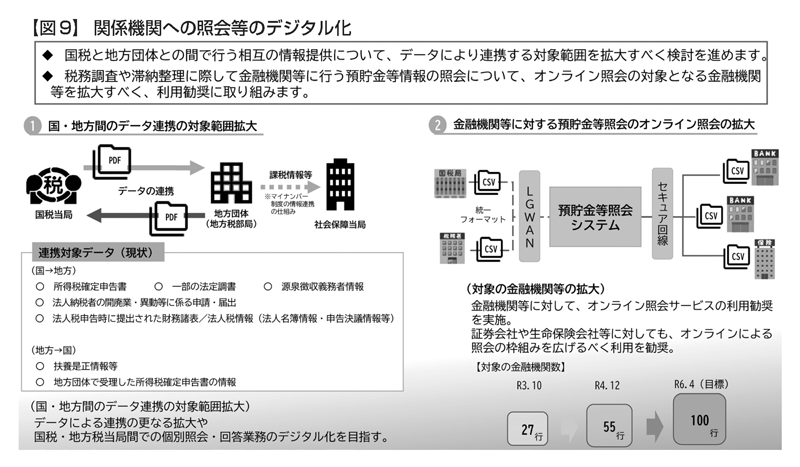The image size is (800, 467).
Task: Click heading 金融機関等に対する預貯金等照会のオンライン照会の拡大
Action: [604, 125]
